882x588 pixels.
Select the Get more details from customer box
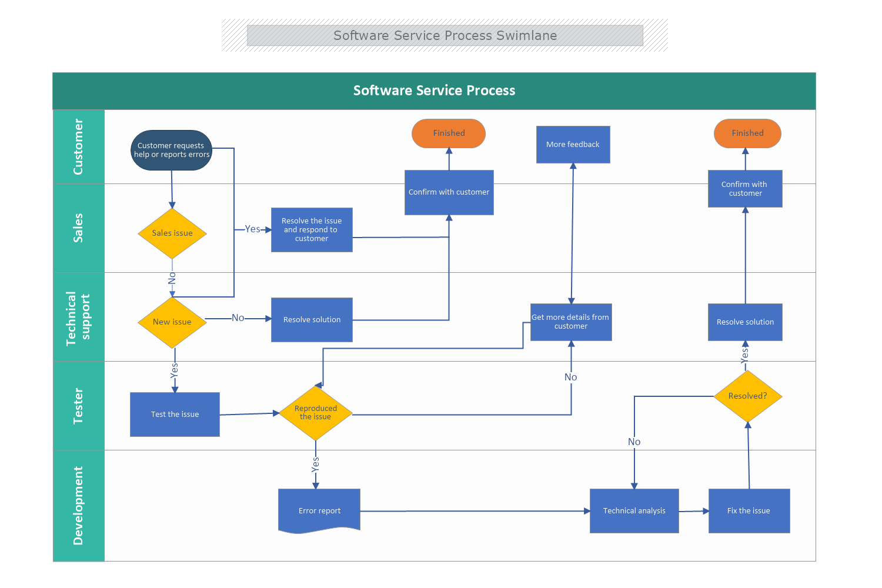click(x=570, y=322)
